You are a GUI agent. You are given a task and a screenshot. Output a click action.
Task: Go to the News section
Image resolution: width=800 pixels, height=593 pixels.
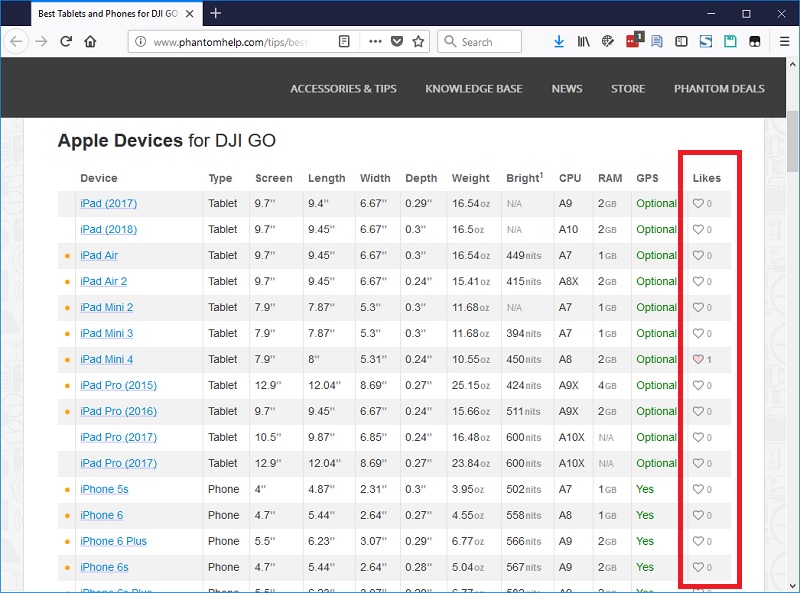click(567, 89)
